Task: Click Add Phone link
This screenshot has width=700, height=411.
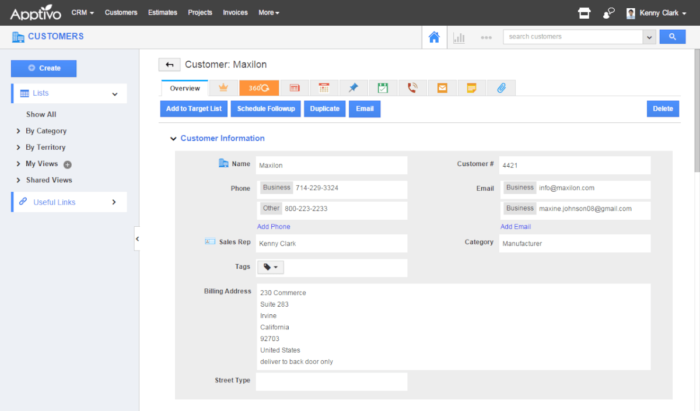Action: click(274, 227)
